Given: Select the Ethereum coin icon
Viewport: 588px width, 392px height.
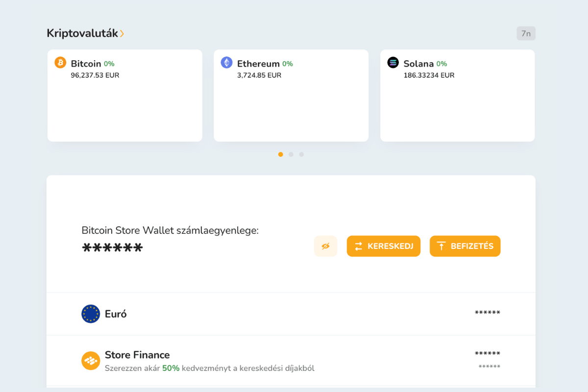Looking at the screenshot, I should click(226, 63).
